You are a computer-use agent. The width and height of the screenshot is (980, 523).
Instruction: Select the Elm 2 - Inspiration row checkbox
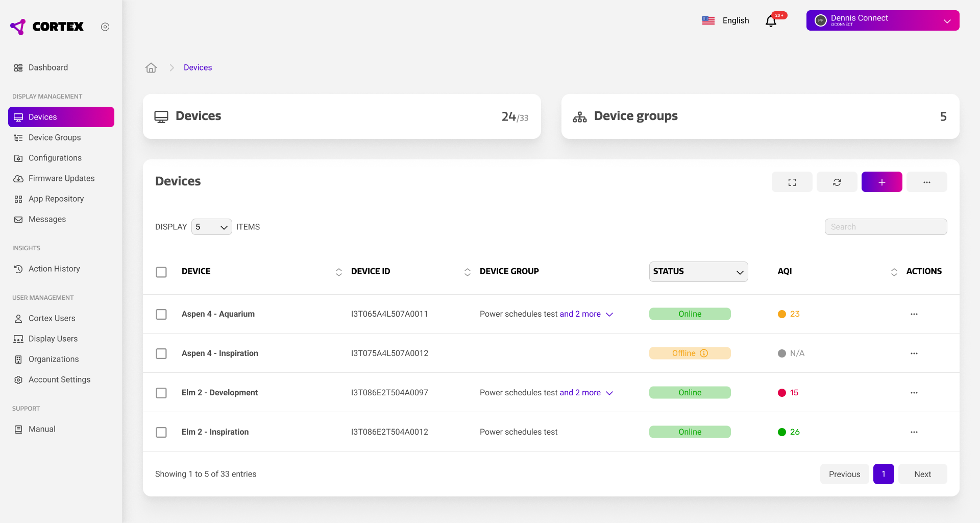tap(161, 433)
